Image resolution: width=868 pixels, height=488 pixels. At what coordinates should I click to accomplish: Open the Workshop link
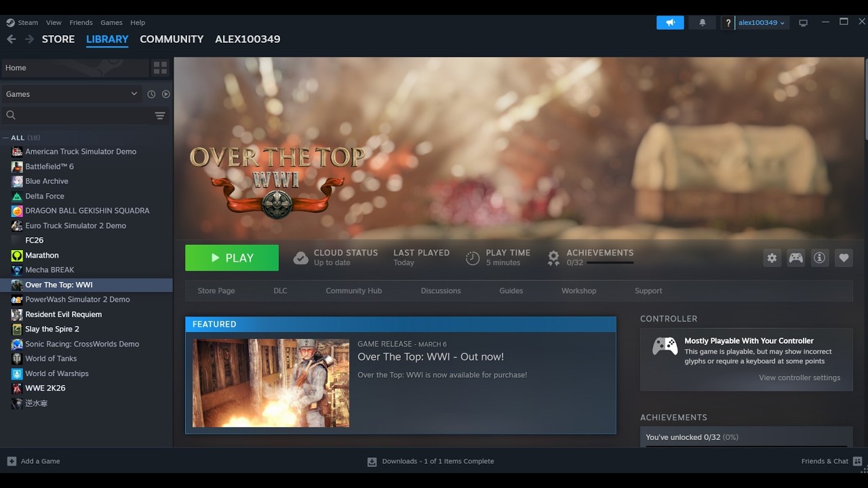coord(578,291)
